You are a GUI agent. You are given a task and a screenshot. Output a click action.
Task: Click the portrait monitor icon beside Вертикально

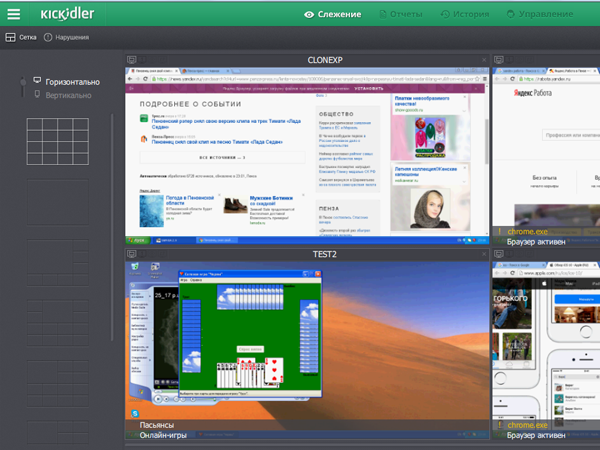click(37, 94)
